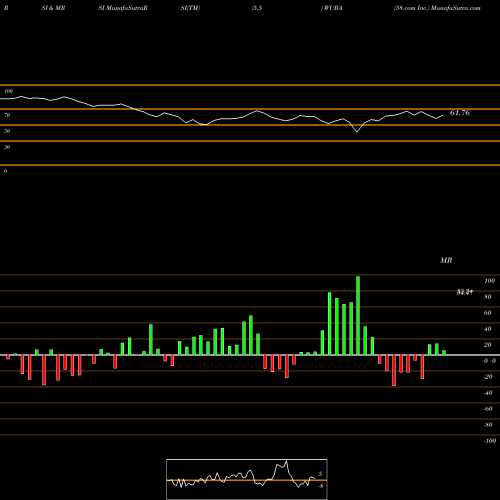Click the '(58.com Inc.) MunafaSutra.com' title text
This screenshot has width=500, height=500.
(437, 8)
